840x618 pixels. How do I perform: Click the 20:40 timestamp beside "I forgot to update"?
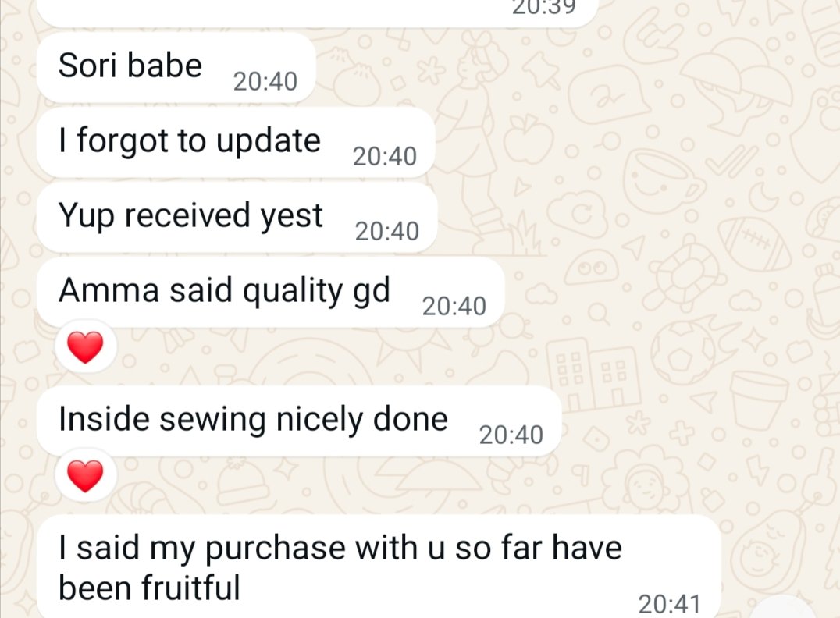[x=385, y=157]
